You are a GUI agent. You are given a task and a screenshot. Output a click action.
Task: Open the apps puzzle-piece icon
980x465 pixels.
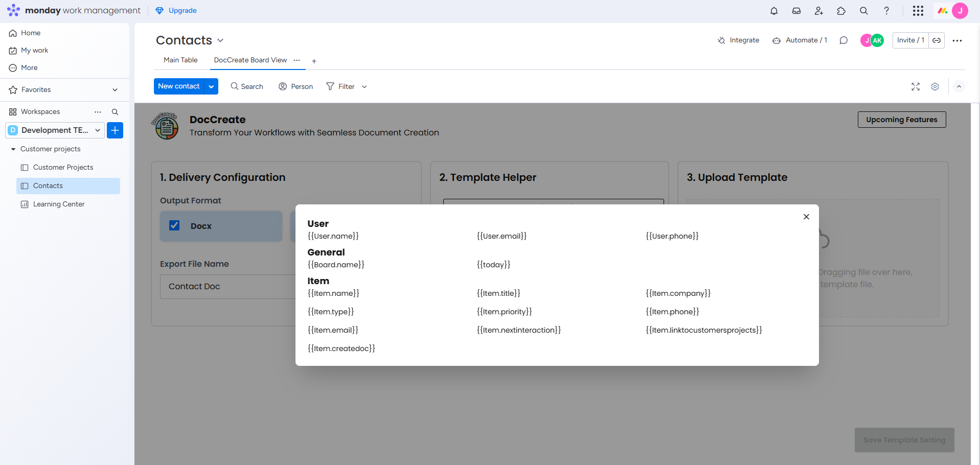pos(841,11)
